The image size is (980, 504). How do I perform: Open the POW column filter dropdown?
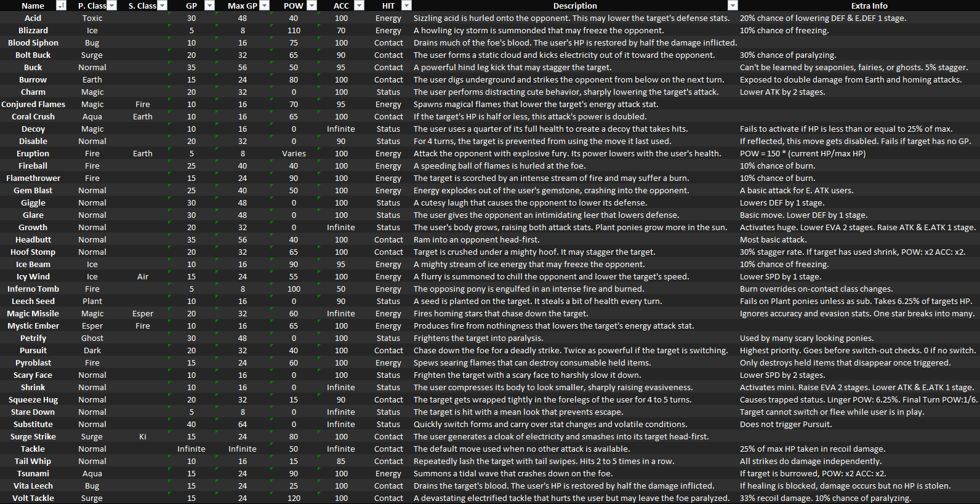coord(311,6)
